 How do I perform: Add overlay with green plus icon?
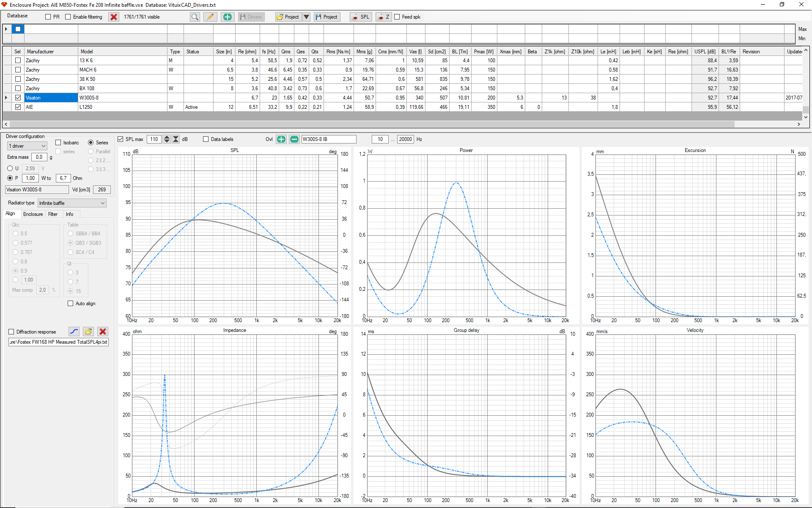tap(281, 139)
